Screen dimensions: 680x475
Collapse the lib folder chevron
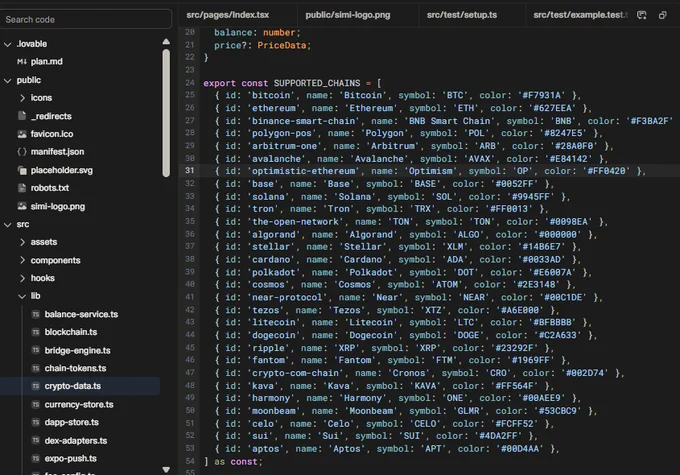pos(22,296)
